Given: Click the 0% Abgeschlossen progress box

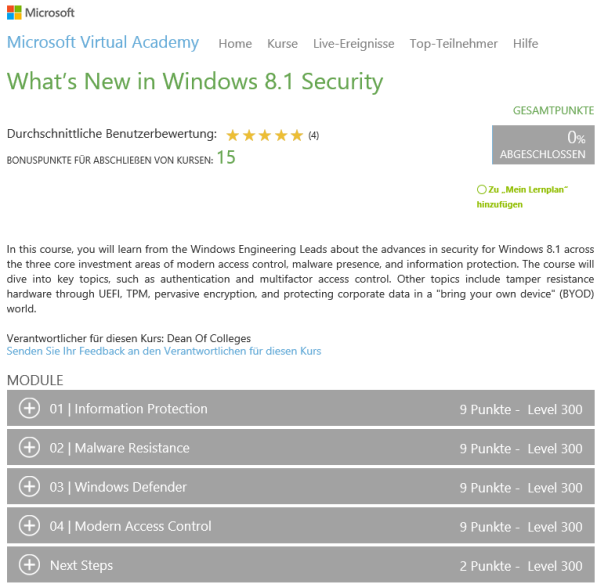Looking at the screenshot, I should tap(543, 145).
